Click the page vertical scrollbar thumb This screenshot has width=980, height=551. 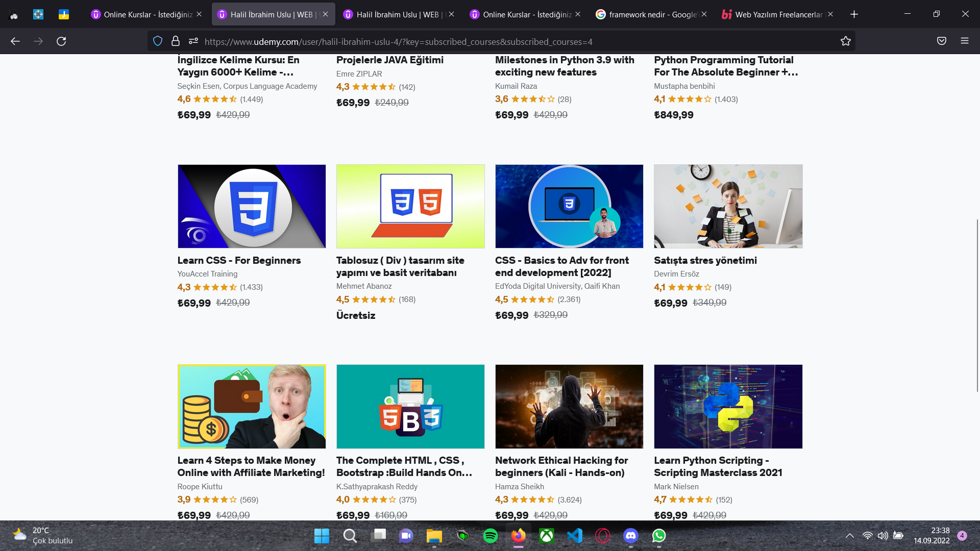pyautogui.click(x=977, y=305)
